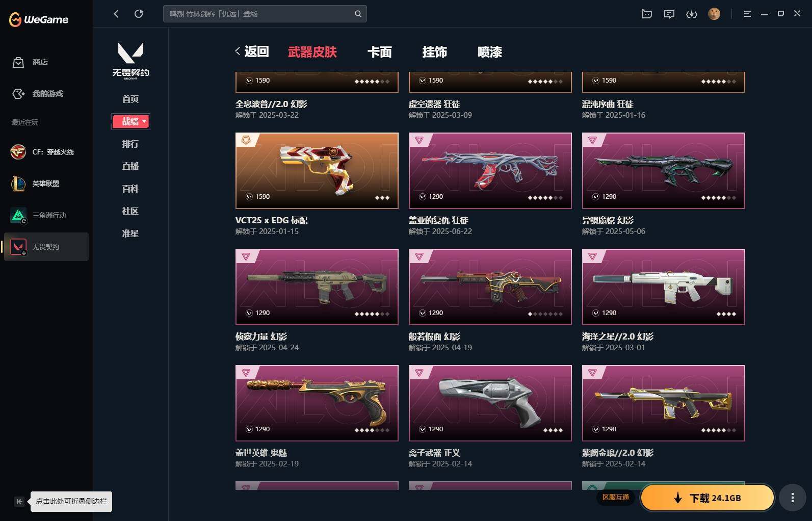Screen dimensions: 812x521
Task: Open the folder icon in title bar
Action: point(647,14)
